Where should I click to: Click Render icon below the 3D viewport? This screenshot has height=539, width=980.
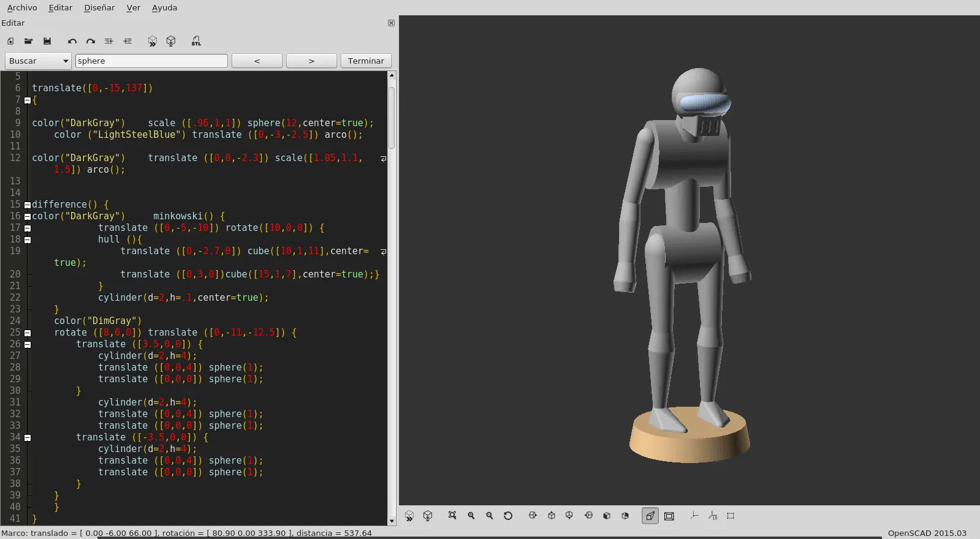(x=428, y=516)
